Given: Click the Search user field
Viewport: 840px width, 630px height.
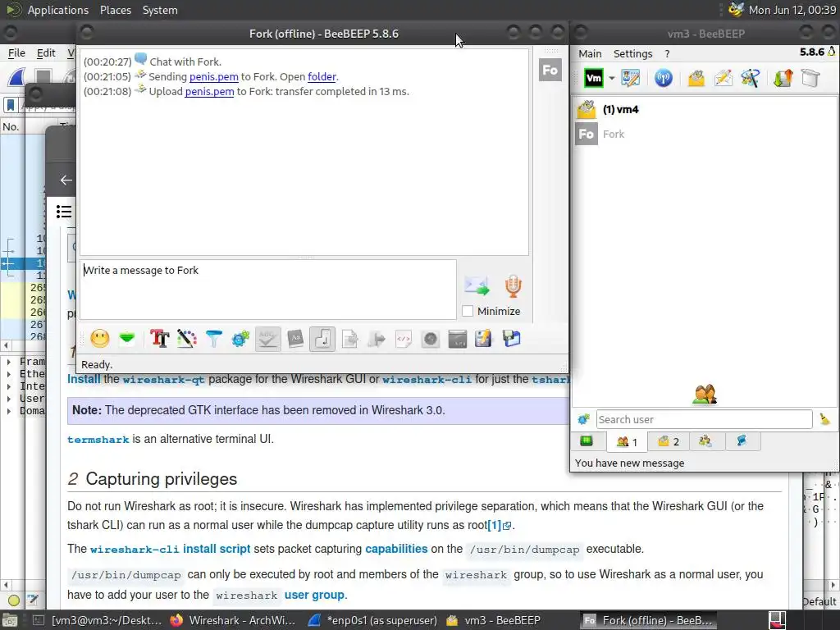Looking at the screenshot, I should 704,419.
